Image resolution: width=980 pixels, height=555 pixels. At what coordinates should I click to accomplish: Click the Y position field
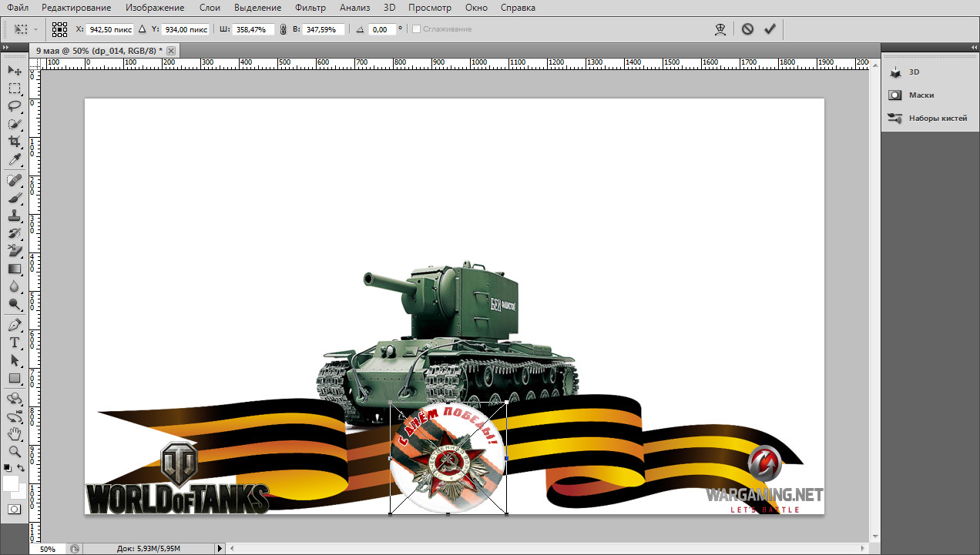[x=186, y=29]
